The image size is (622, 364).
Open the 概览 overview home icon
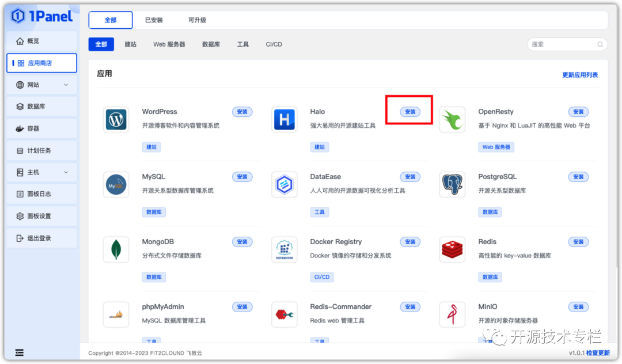(x=20, y=41)
